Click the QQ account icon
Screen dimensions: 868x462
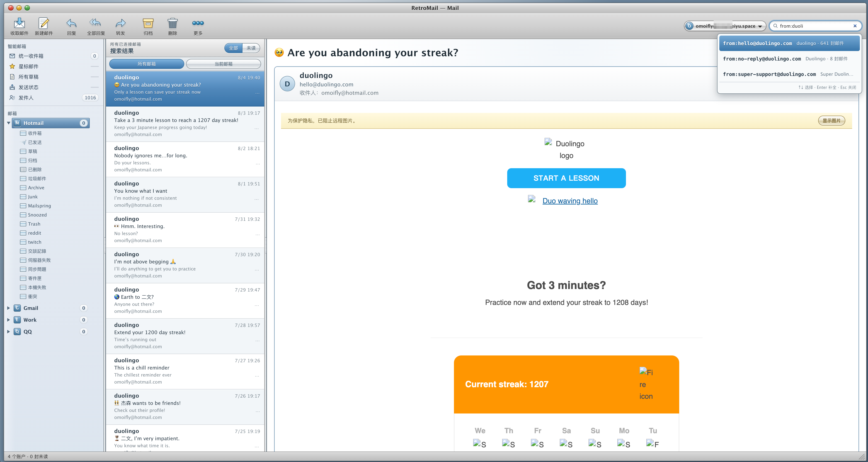click(17, 332)
